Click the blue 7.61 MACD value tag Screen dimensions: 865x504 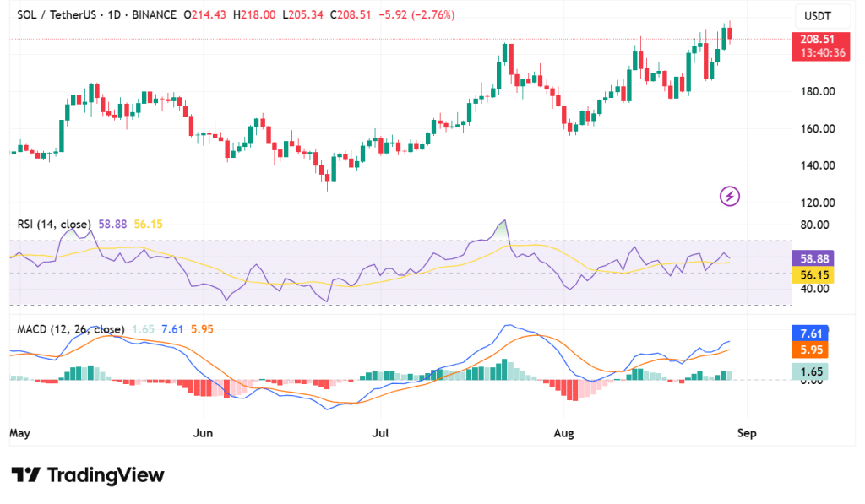[813, 333]
